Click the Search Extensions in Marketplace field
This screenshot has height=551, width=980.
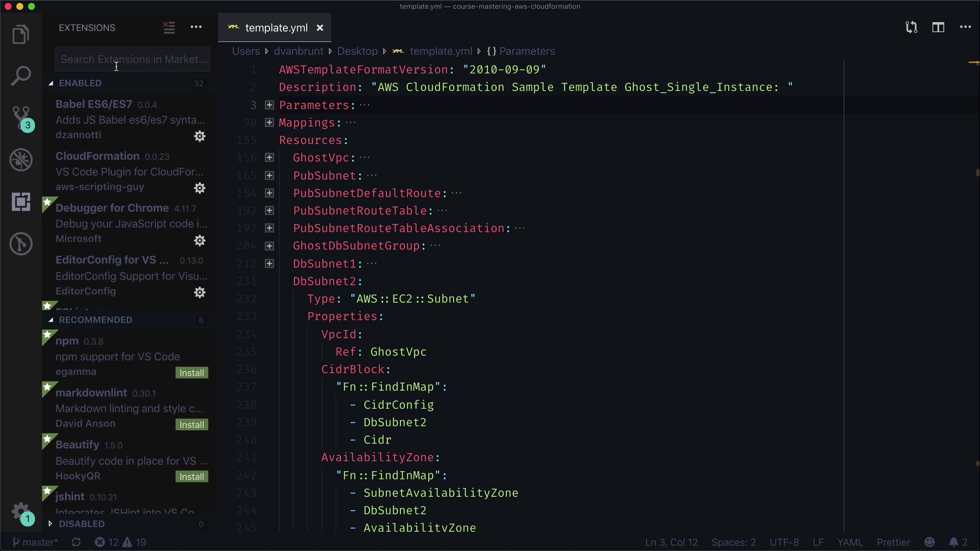[133, 60]
